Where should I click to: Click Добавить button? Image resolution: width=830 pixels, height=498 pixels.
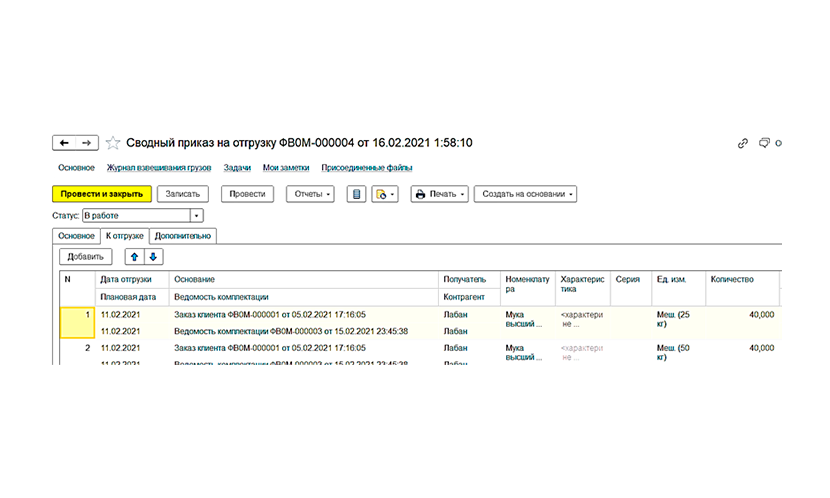pos(85,257)
